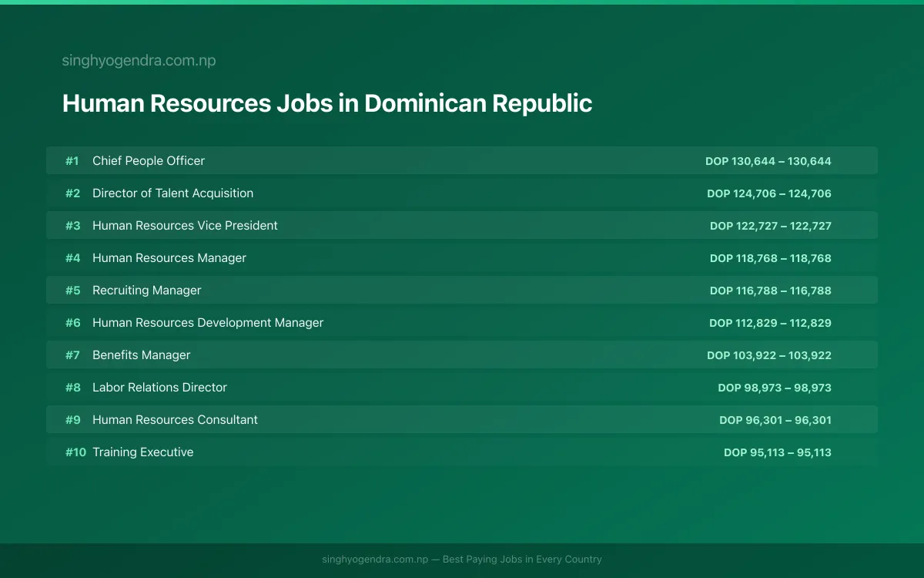This screenshot has height=578, width=924.
Task: Select Human Resources Vice President
Action: click(x=185, y=226)
